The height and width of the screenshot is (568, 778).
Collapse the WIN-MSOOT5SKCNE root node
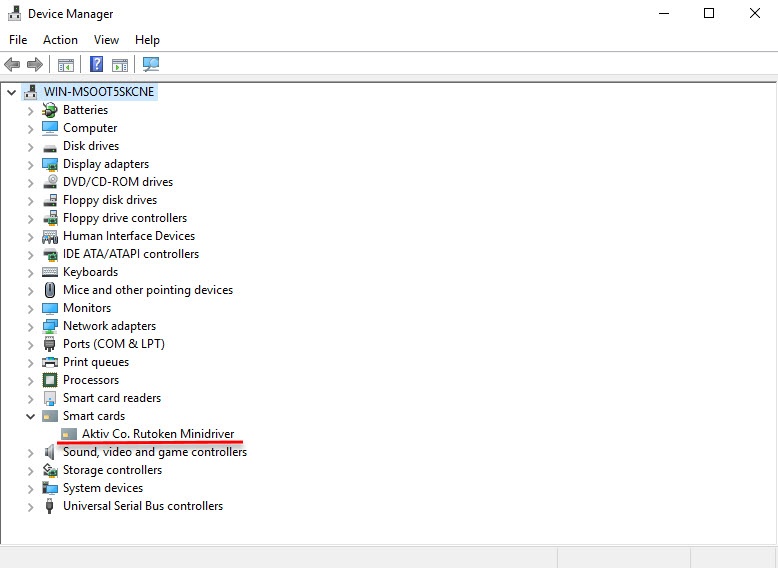click(11, 92)
